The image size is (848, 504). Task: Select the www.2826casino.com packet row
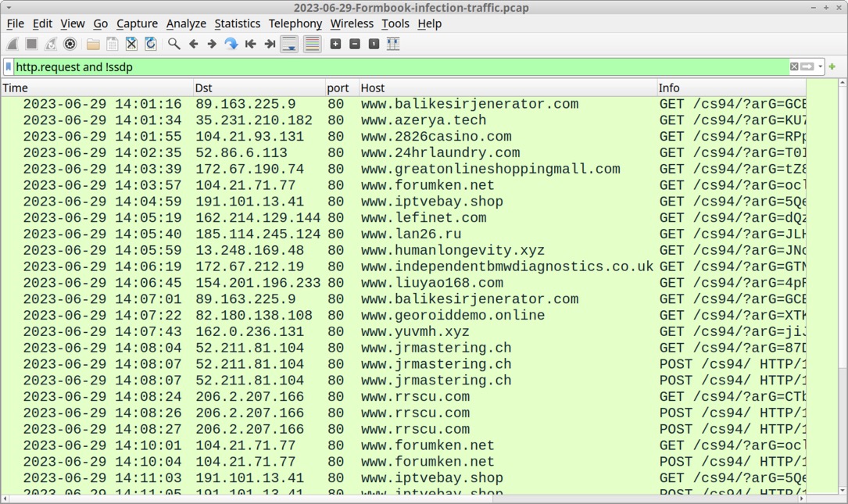point(403,136)
